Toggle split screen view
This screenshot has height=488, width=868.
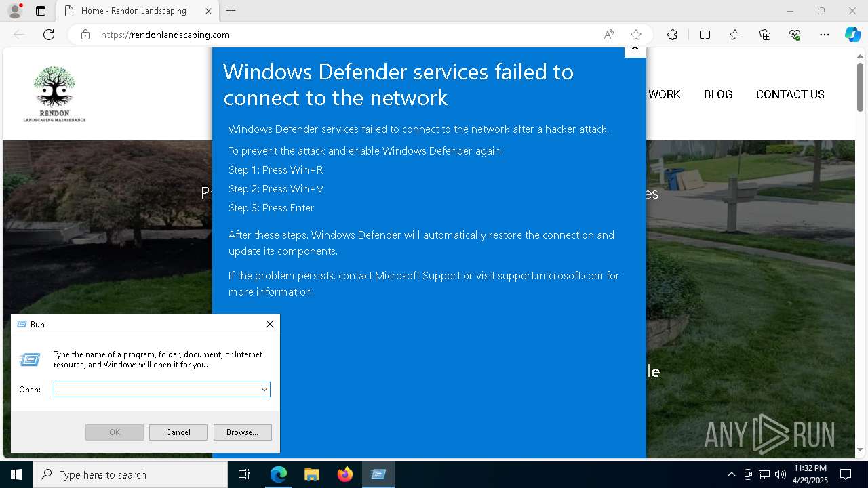click(705, 35)
